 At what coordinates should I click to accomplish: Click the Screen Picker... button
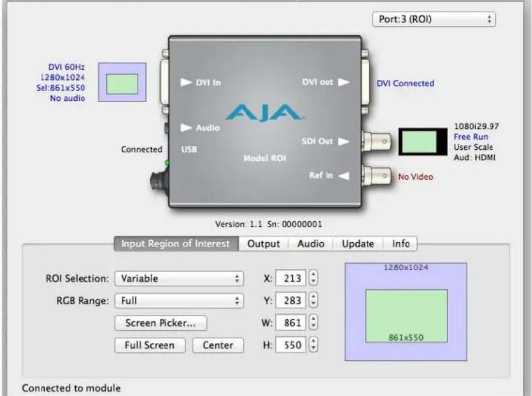(x=160, y=323)
